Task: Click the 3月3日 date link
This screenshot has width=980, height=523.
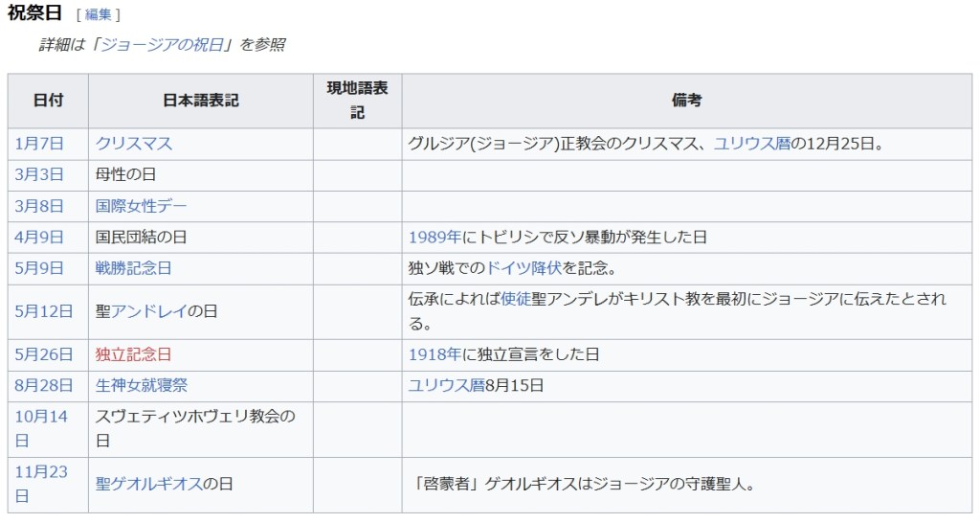Action: [x=39, y=174]
